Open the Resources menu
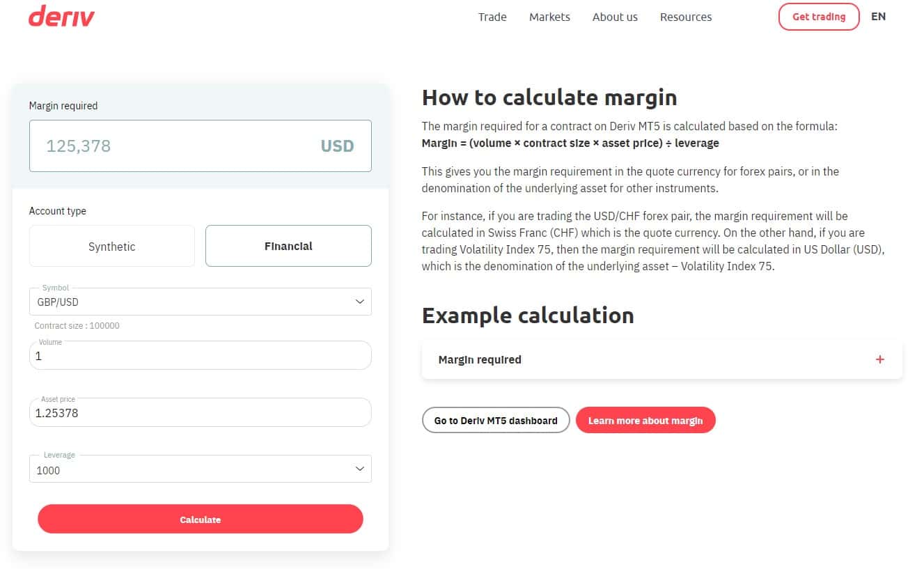Screen dimensions: 924x569 coord(686,17)
